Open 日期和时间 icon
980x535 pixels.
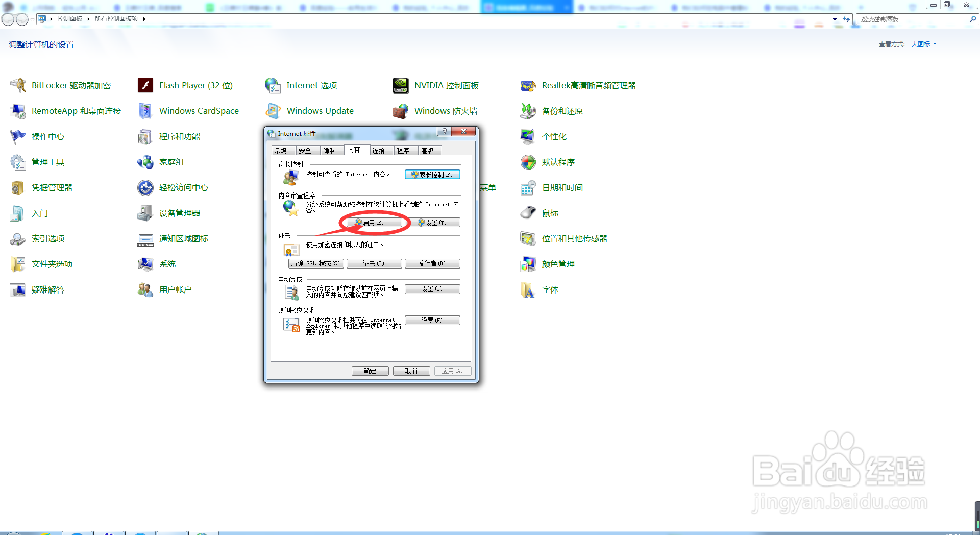click(x=528, y=187)
